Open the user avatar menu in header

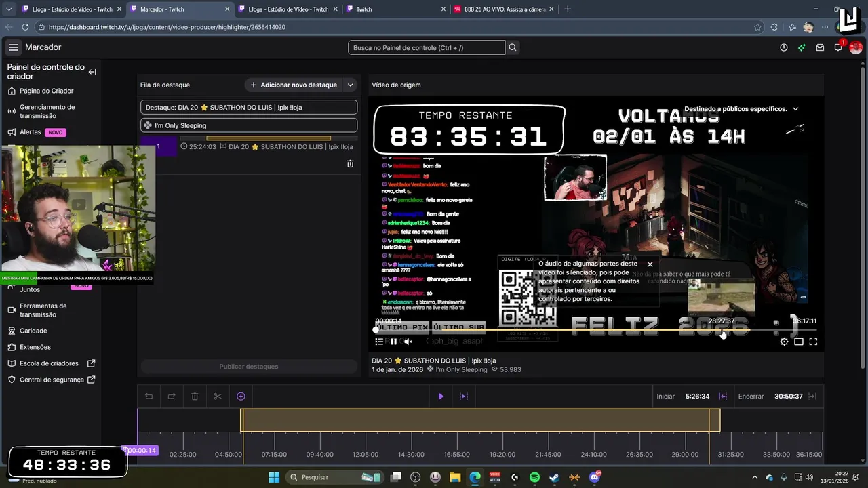[856, 47]
